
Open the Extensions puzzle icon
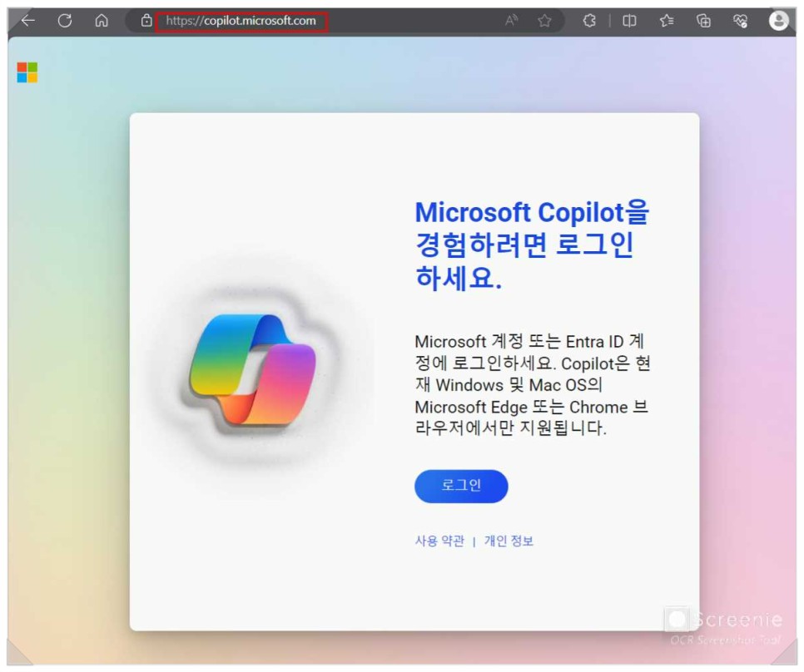[589, 21]
